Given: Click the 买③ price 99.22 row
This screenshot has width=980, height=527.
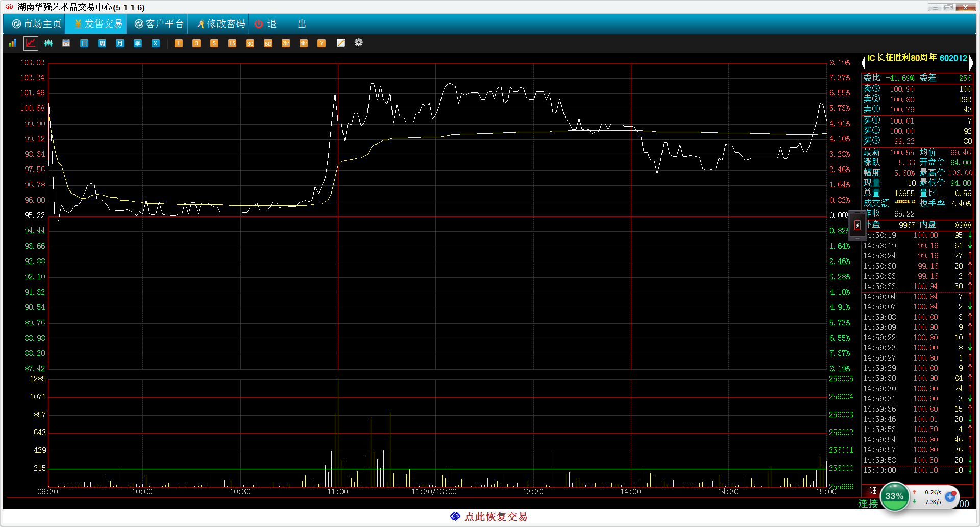Looking at the screenshot, I should [x=917, y=141].
